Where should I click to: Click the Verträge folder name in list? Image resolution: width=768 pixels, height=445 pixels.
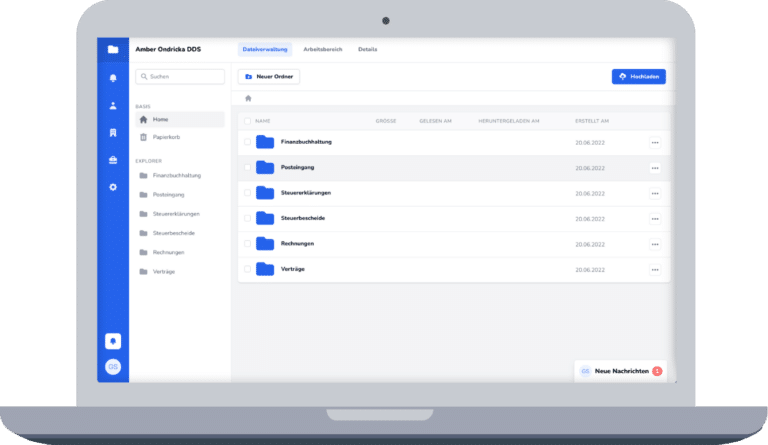coord(292,269)
